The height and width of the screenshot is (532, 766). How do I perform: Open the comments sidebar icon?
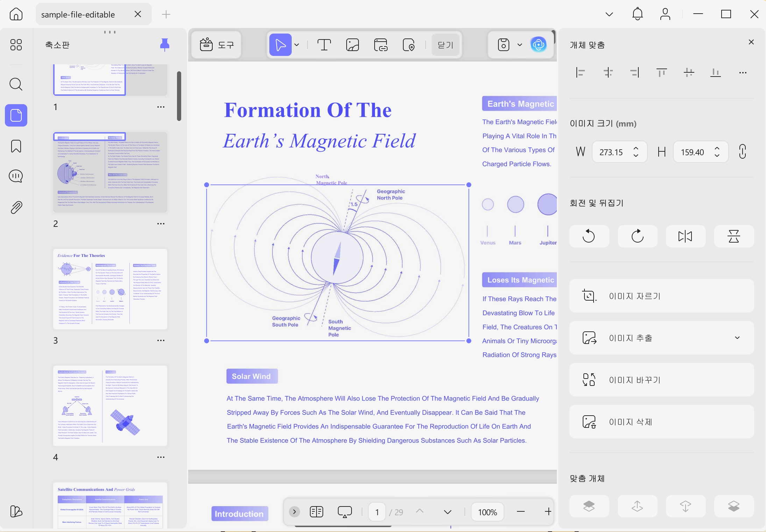[x=16, y=176]
